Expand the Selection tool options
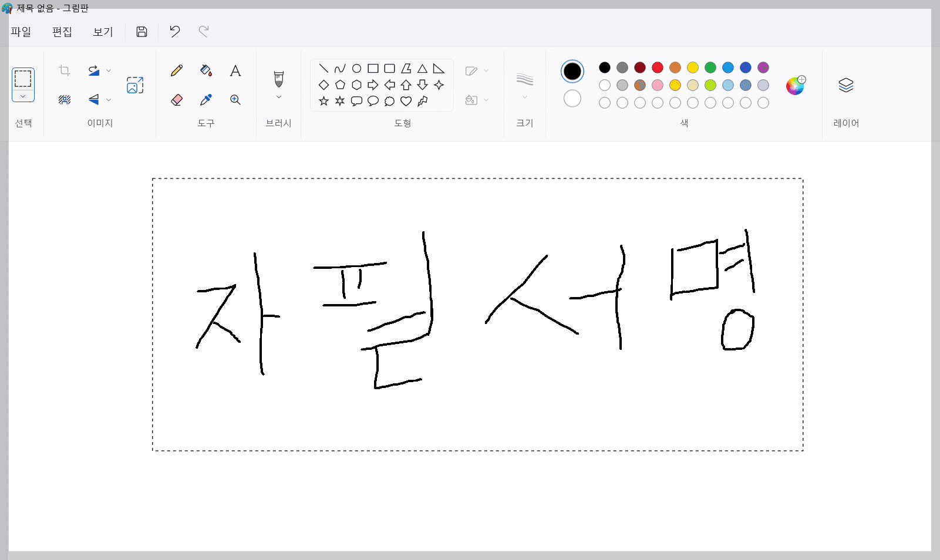The image size is (940, 560). pyautogui.click(x=23, y=96)
